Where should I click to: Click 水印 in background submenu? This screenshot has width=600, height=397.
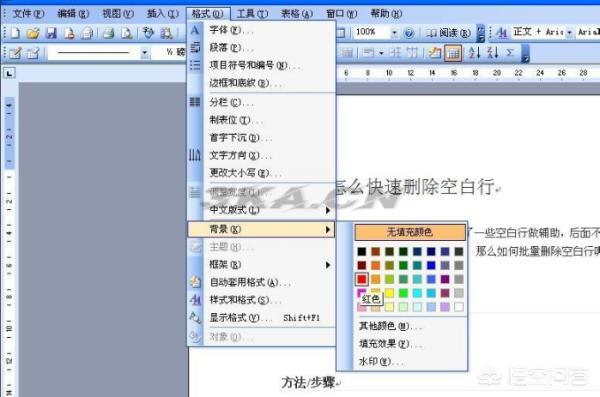[x=410, y=362]
